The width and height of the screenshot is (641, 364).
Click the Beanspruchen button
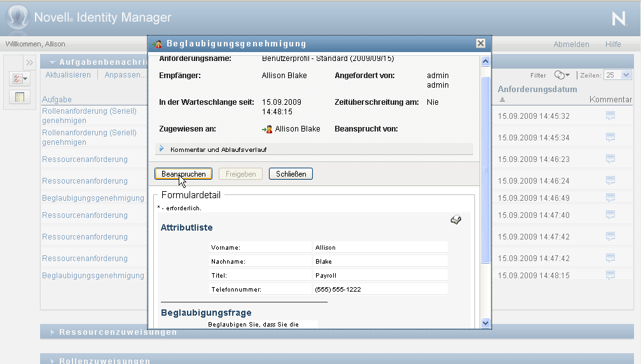[x=183, y=174]
